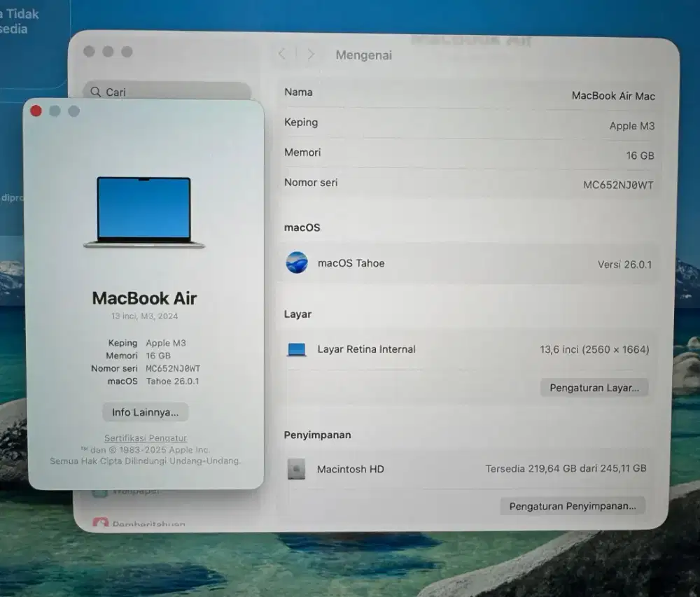Viewport: 700px width, 597px height.
Task: Open the macOS Tahoe version icon
Action: click(x=297, y=263)
